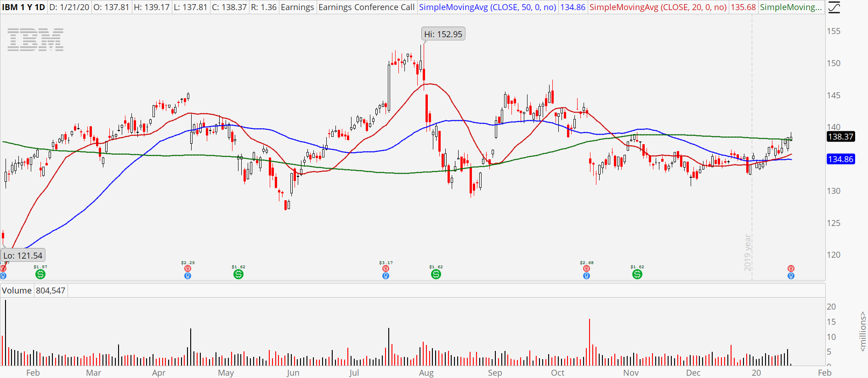Click the $1.62 dividend icon above Aug
The image size is (868, 378).
coord(436,274)
